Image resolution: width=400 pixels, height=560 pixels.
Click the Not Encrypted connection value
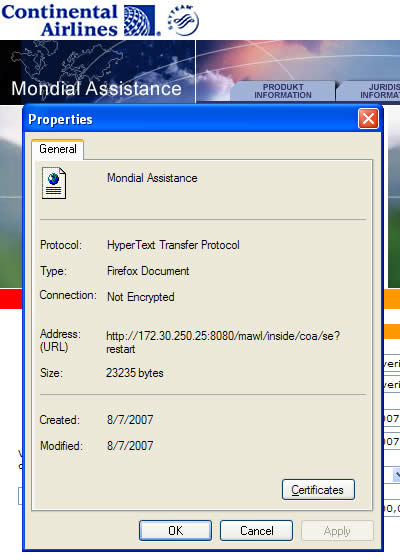pyautogui.click(x=141, y=297)
